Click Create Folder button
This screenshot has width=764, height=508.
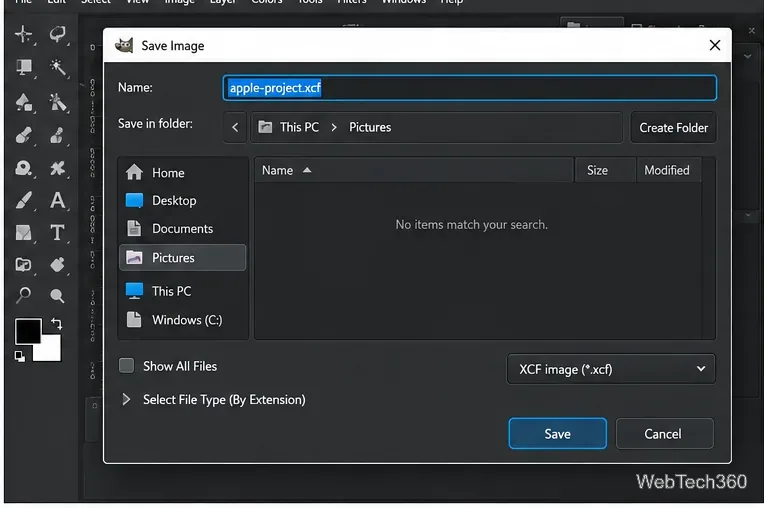[x=673, y=128]
